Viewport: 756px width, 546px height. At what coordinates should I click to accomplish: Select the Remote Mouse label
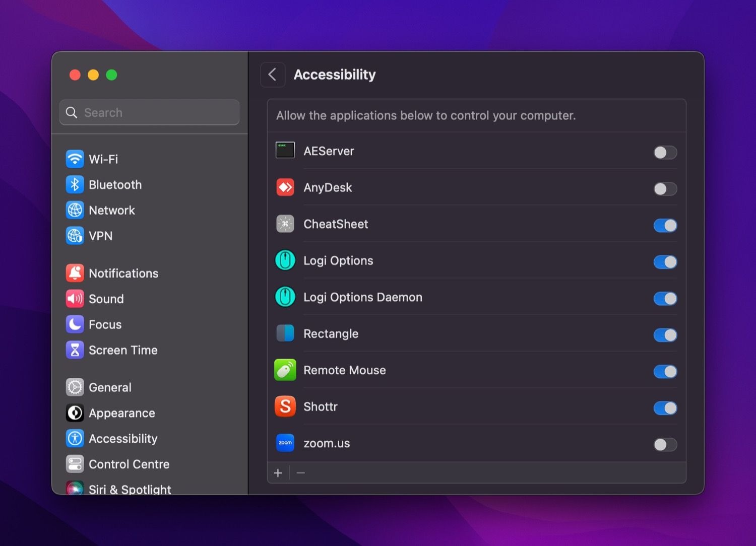[x=345, y=370]
